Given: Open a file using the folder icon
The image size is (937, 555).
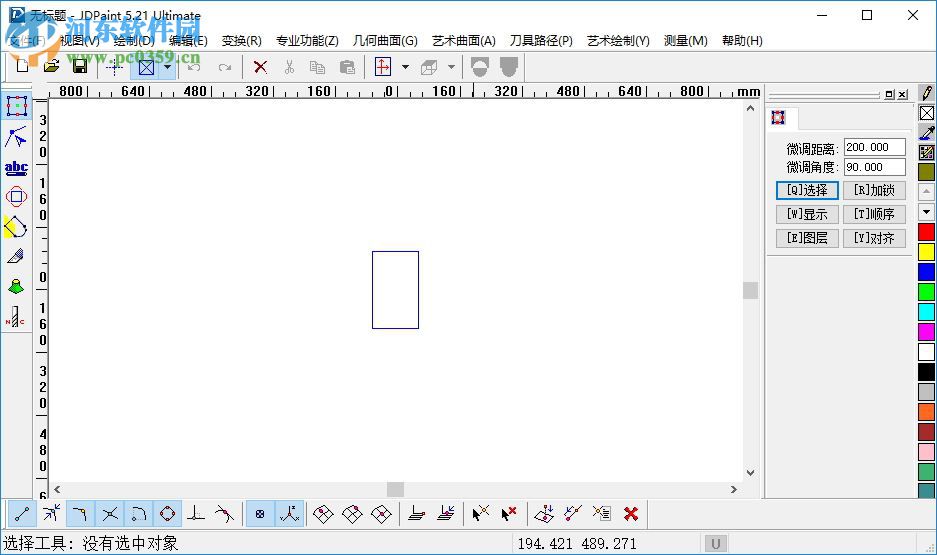Looking at the screenshot, I should [x=51, y=66].
